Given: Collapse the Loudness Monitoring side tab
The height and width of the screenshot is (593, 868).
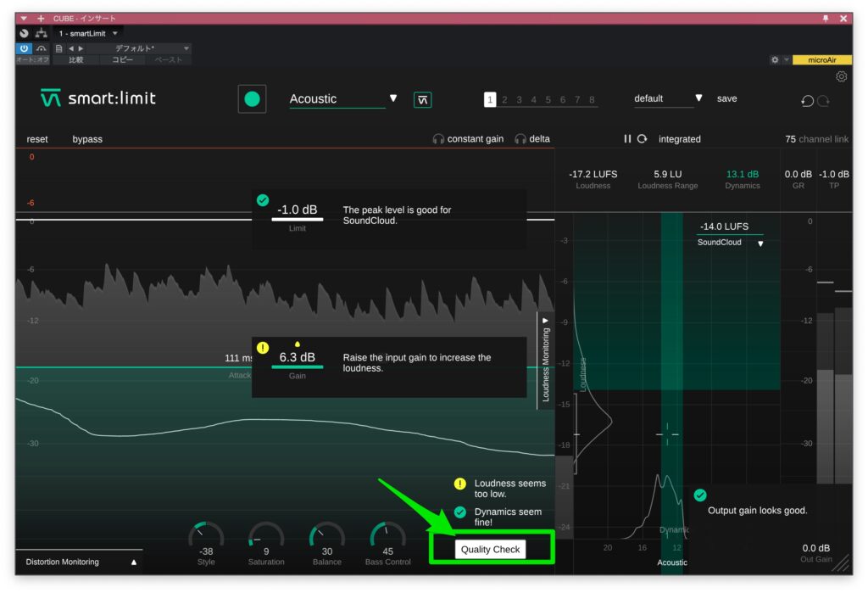Looking at the screenshot, I should [545, 321].
